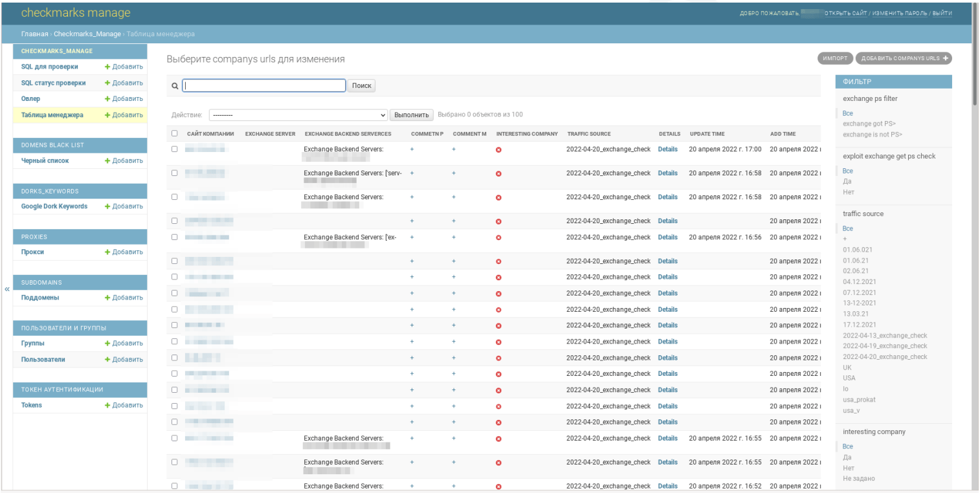Click Добавить next to Tokens
980x493 pixels.
click(x=124, y=405)
